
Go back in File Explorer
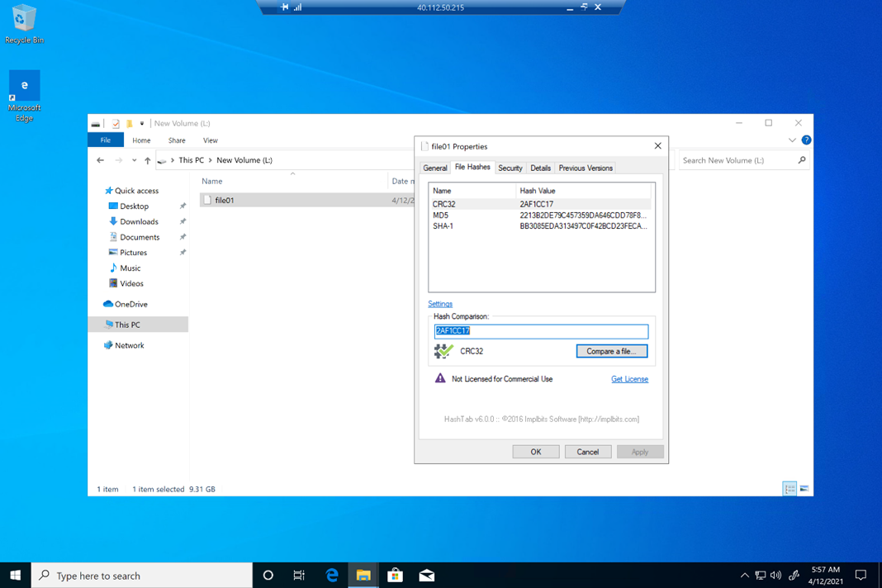100,160
